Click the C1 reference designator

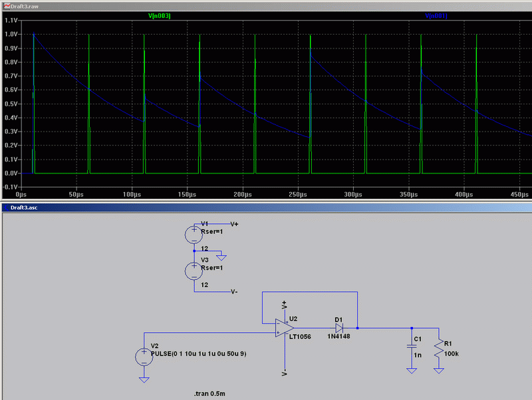click(x=418, y=339)
